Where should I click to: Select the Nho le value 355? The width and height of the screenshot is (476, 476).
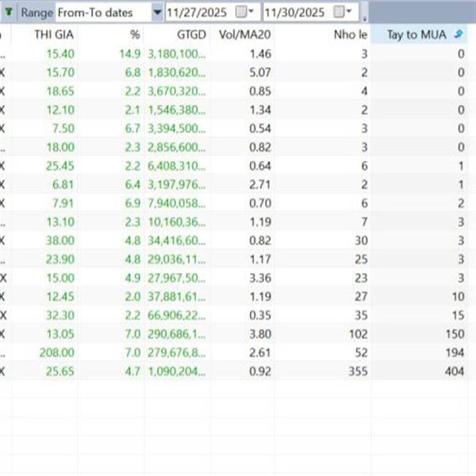[359, 371]
